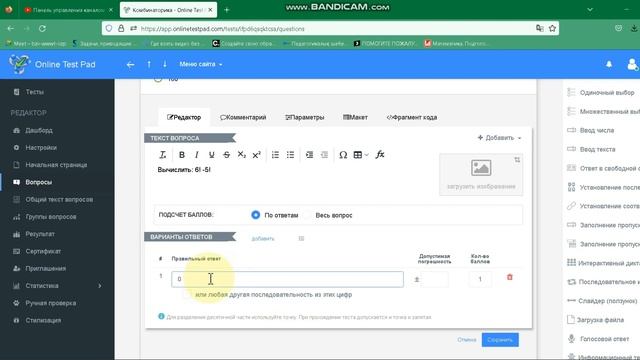Open user profile icon
Screen dimensions: 640x360
pyautogui.click(x=632, y=64)
